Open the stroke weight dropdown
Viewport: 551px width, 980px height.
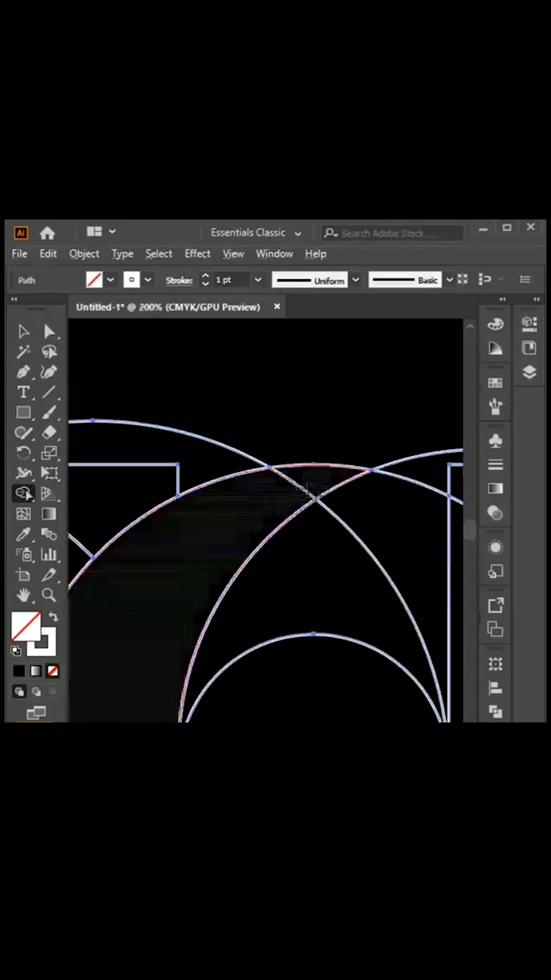coord(258,280)
